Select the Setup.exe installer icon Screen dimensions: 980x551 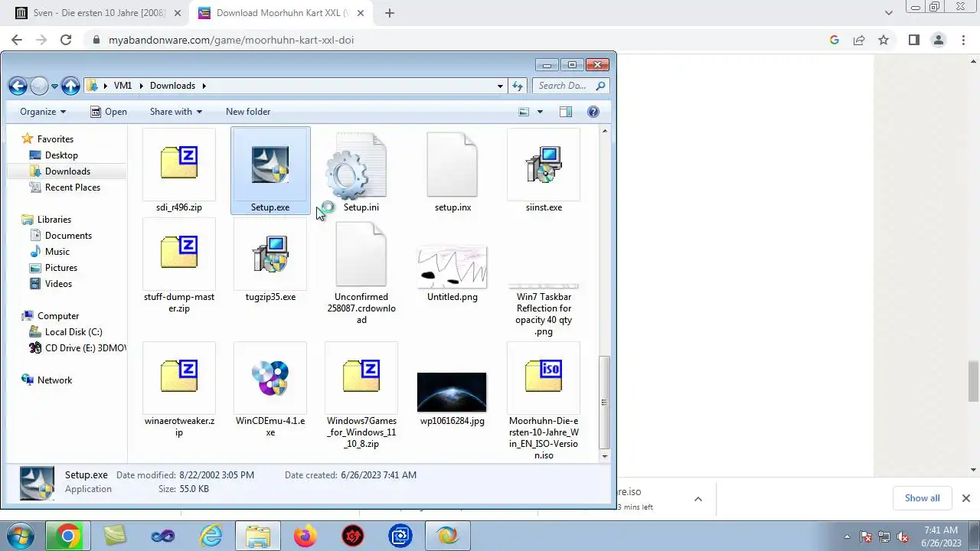(x=270, y=165)
